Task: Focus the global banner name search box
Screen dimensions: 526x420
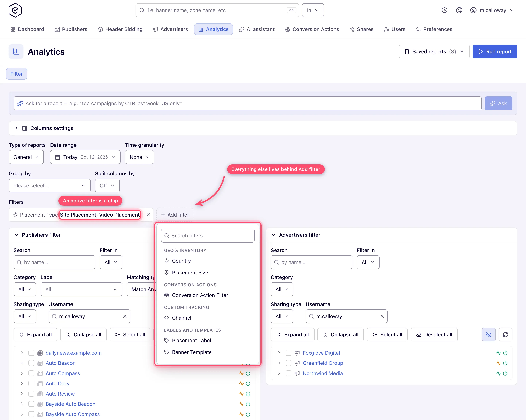Action: (x=217, y=10)
